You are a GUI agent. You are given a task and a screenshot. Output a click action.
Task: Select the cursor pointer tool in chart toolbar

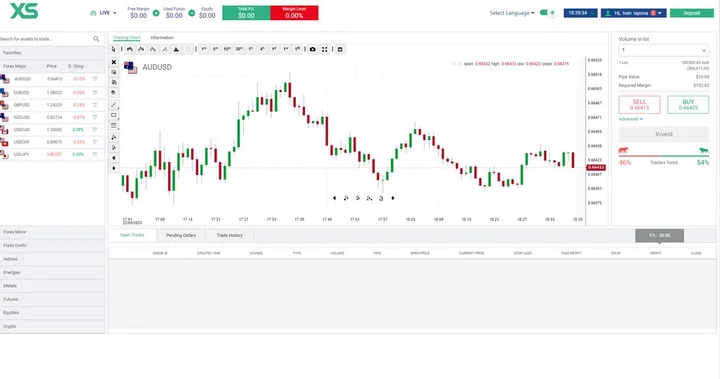pyautogui.click(x=113, y=49)
